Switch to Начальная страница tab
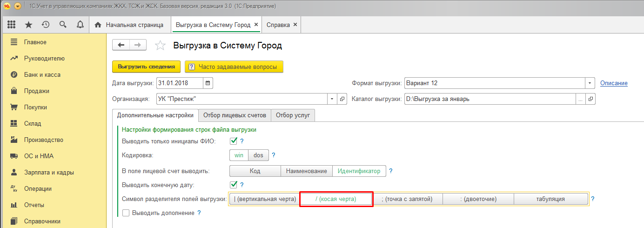The image size is (644, 228). pyautogui.click(x=129, y=25)
